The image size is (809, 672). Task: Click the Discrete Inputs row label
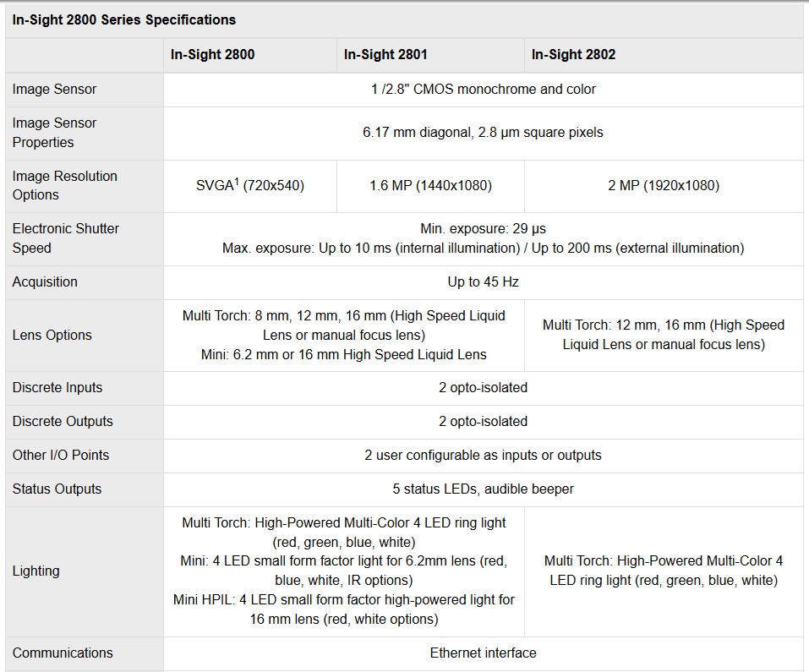coord(57,388)
